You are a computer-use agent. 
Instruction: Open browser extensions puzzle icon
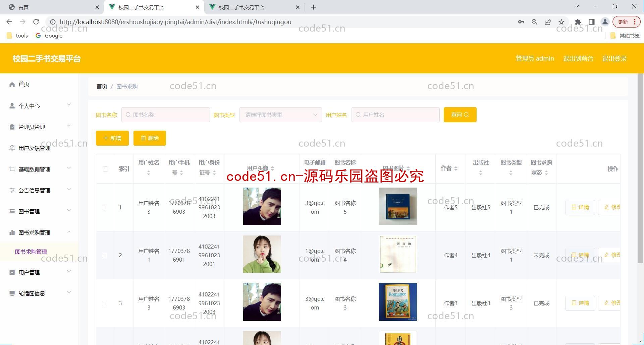tap(578, 22)
